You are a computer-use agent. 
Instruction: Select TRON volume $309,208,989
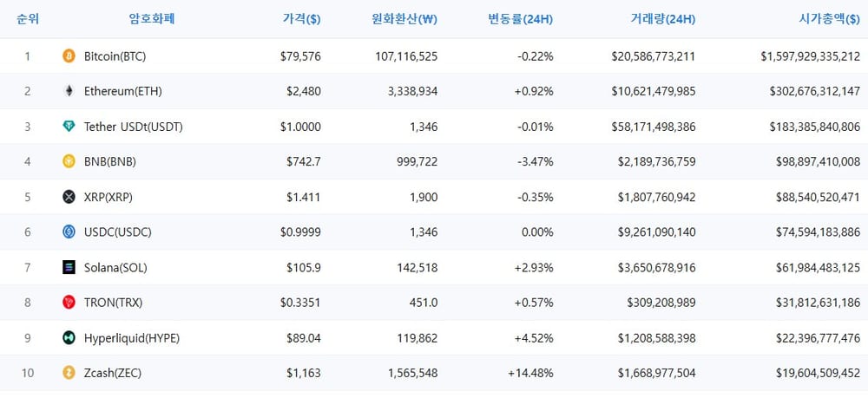(661, 303)
